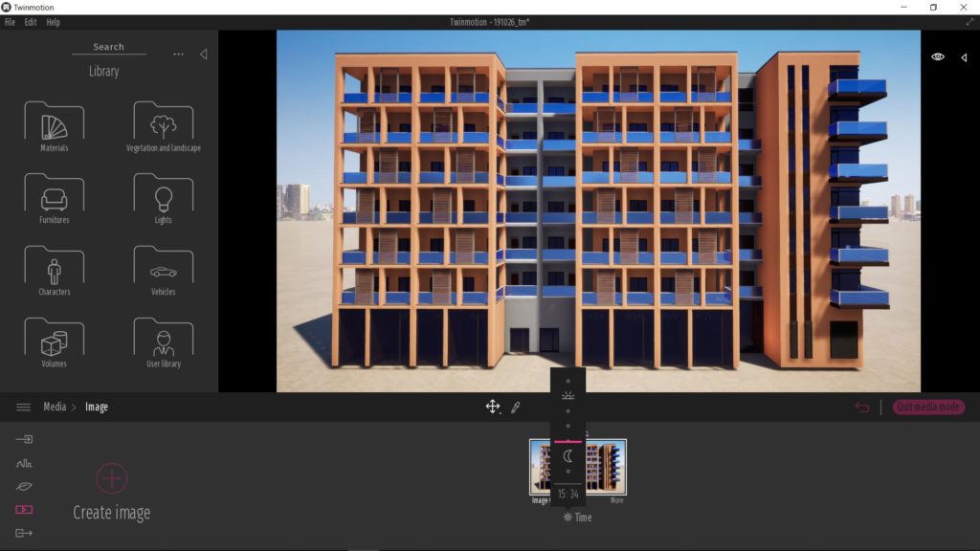Activate the eyedropper tool next to the move tool
The image size is (980, 551).
point(516,407)
